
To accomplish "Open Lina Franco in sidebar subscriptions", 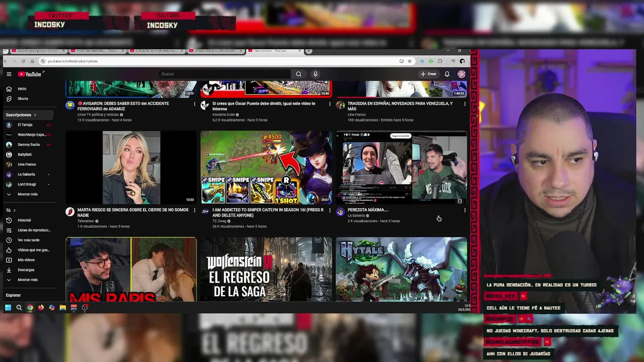I will pyautogui.click(x=29, y=164).
